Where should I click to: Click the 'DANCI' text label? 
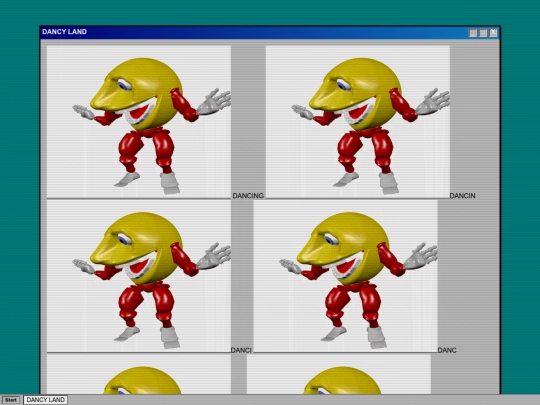click(241, 350)
